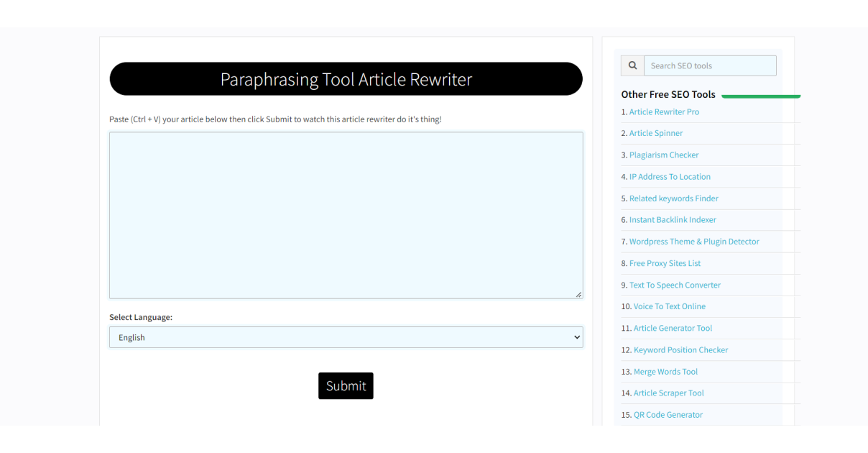Open Article Generator Tool

[x=673, y=329]
